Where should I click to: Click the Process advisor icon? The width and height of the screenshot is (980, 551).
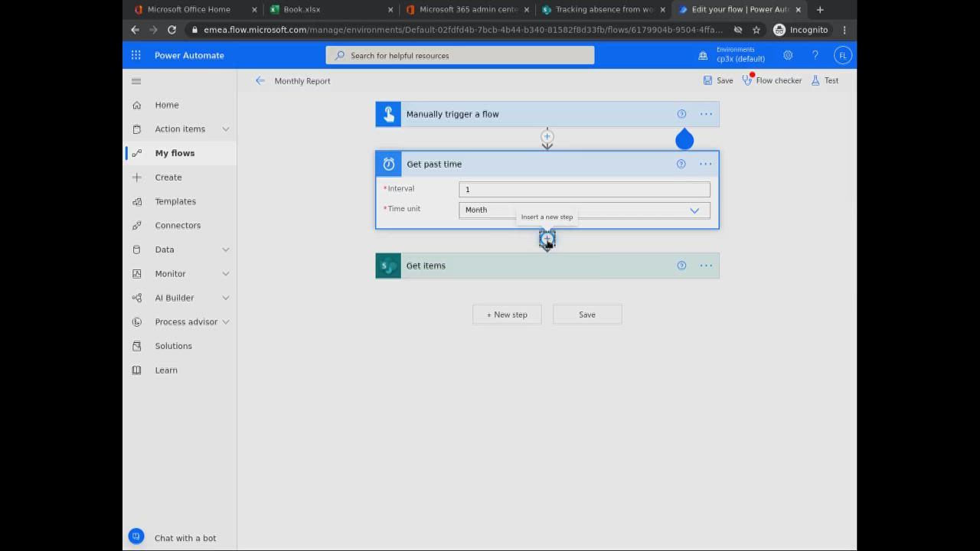[x=137, y=322]
